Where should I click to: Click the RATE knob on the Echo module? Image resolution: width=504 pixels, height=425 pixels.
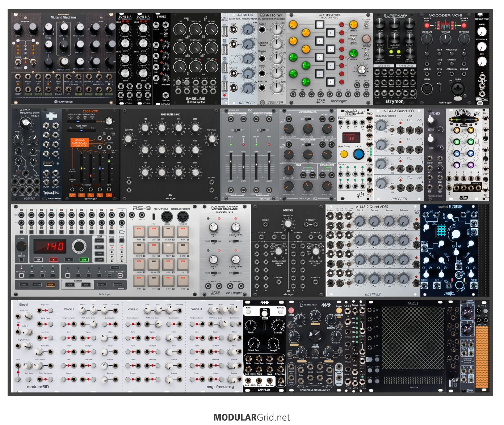point(482,32)
